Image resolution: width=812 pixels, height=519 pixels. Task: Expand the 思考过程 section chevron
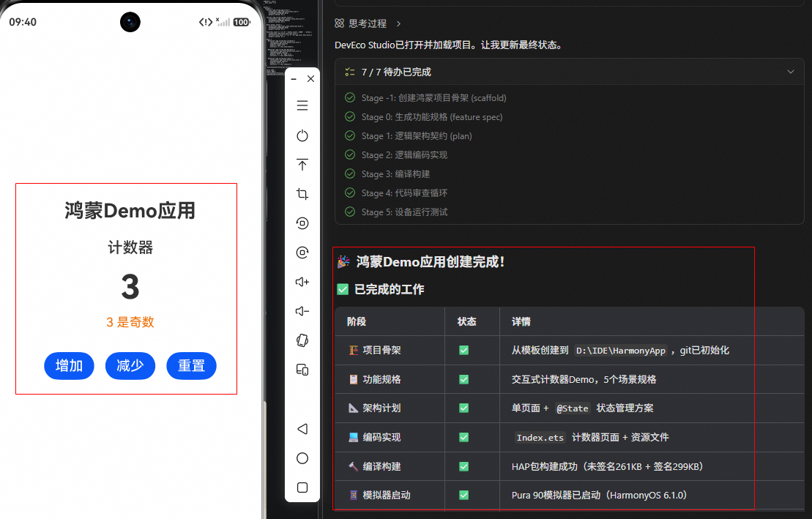point(398,24)
